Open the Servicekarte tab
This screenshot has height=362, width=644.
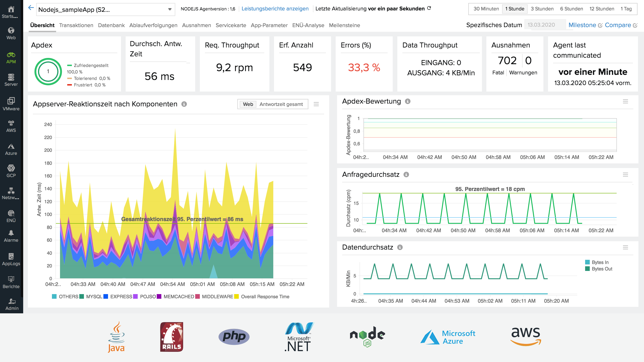click(x=231, y=25)
